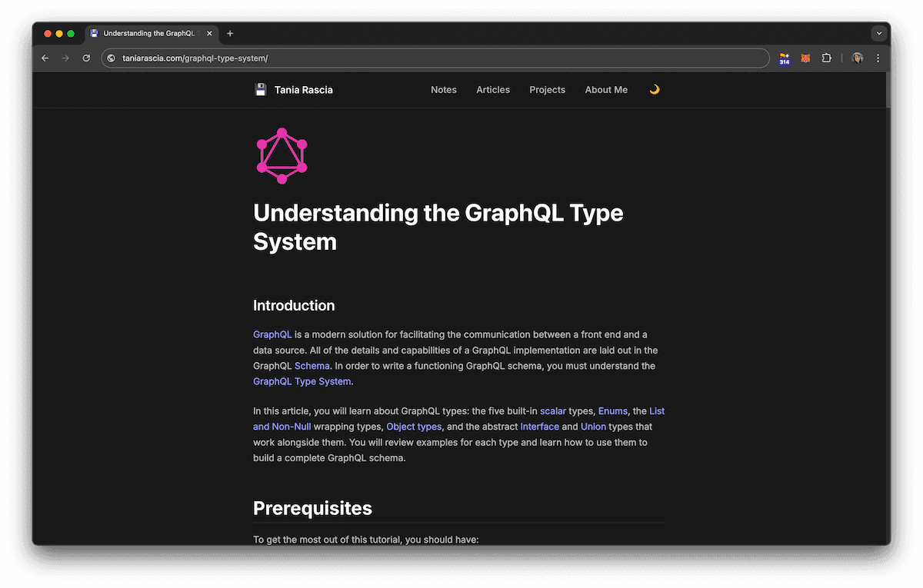Follow the Union link
This screenshot has height=588, width=923.
point(593,427)
